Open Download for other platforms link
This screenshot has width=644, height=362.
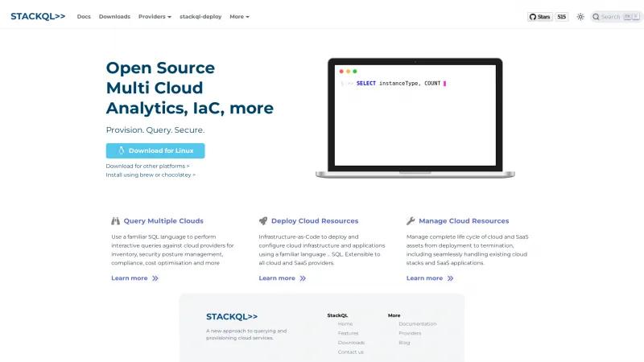[x=147, y=166]
